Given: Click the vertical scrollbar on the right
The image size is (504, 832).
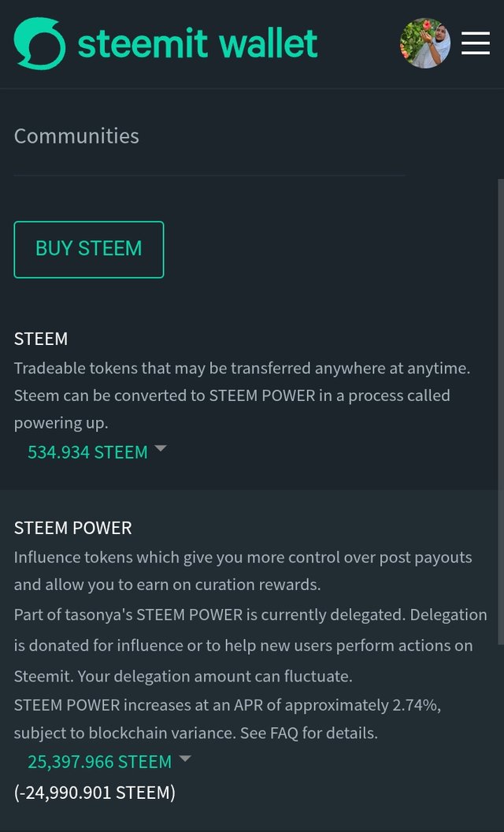Looking at the screenshot, I should click(501, 411).
